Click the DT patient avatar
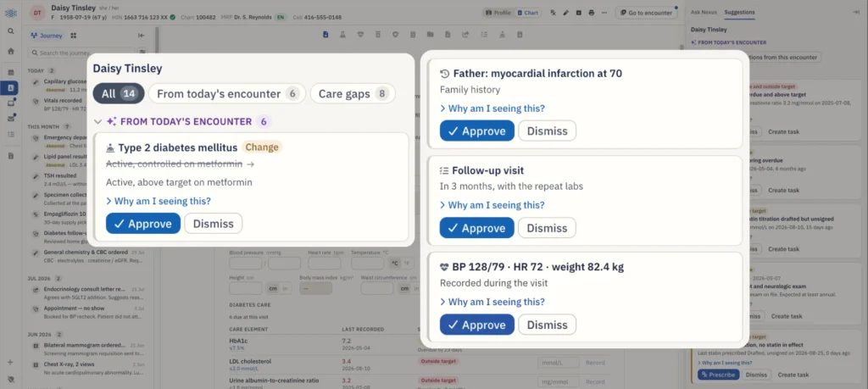The width and height of the screenshot is (868, 389). click(37, 12)
